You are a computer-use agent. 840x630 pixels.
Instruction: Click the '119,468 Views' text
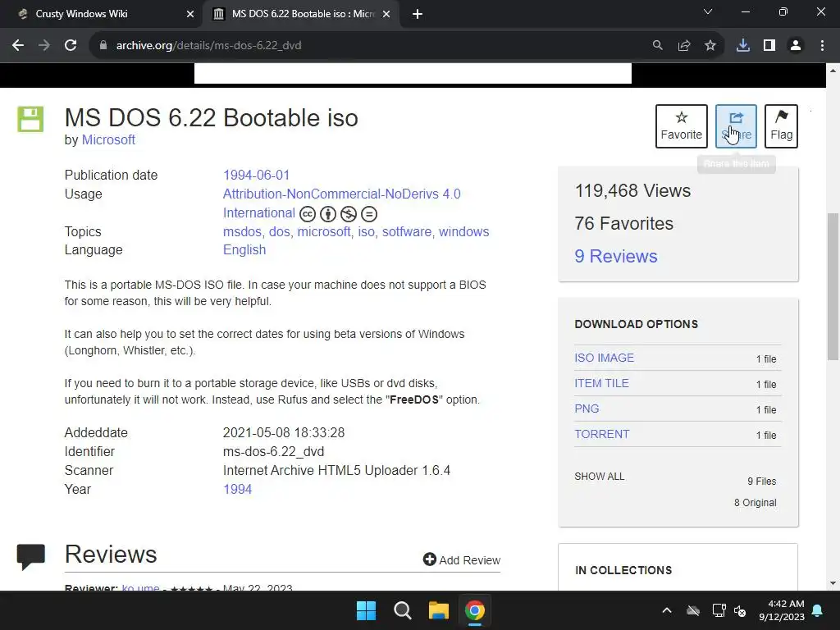click(x=632, y=190)
